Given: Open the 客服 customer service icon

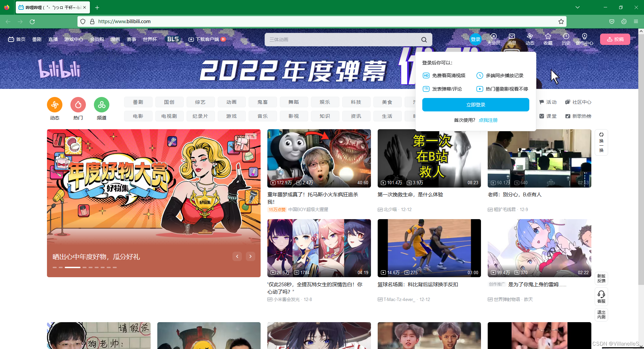Looking at the screenshot, I should point(601,296).
